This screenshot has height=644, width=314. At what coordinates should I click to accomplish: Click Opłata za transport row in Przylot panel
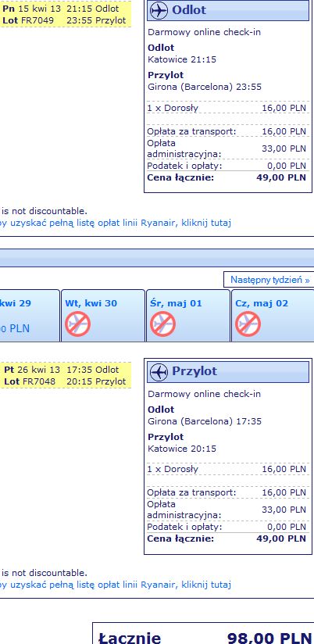point(227,492)
